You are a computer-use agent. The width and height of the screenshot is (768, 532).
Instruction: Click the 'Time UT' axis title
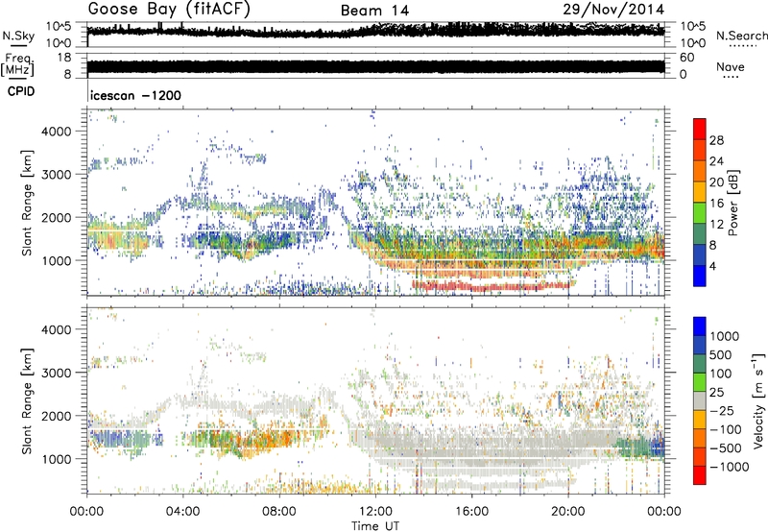pyautogui.click(x=375, y=525)
